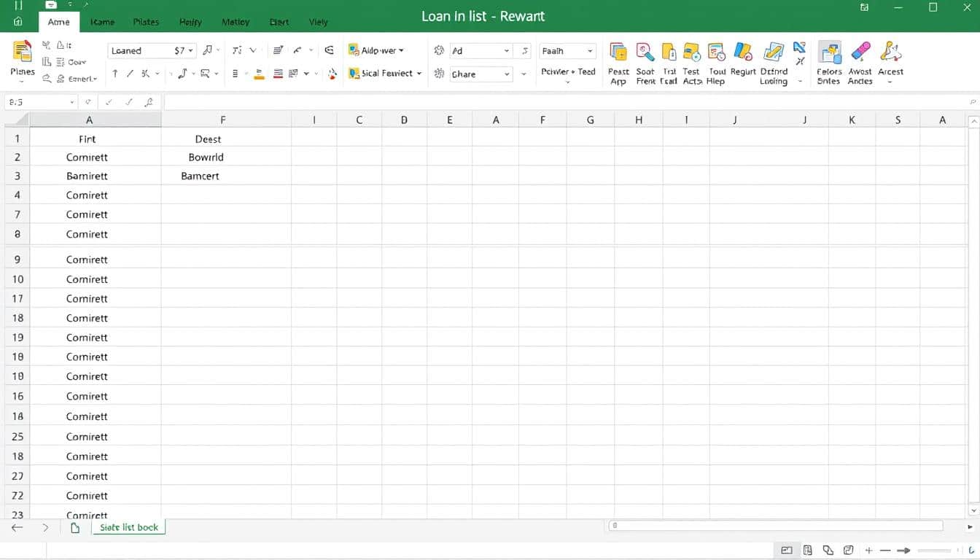980x560 pixels.
Task: Click the red lines alignment icon
Action: pos(278,74)
